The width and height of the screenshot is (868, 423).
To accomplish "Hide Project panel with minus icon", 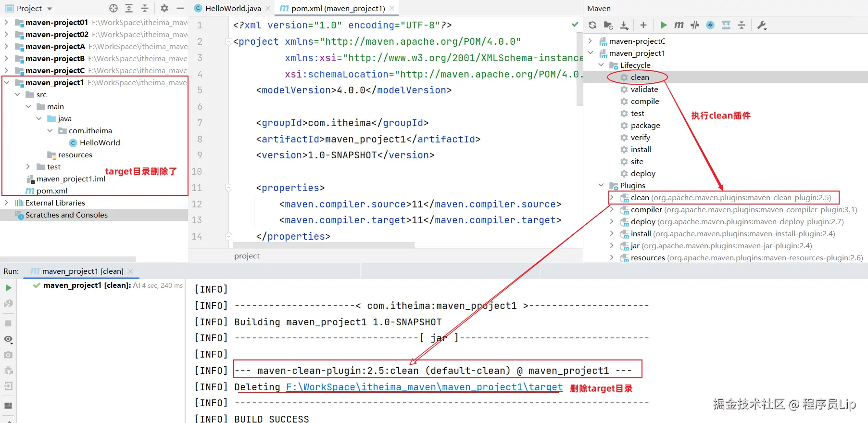I will click(180, 8).
